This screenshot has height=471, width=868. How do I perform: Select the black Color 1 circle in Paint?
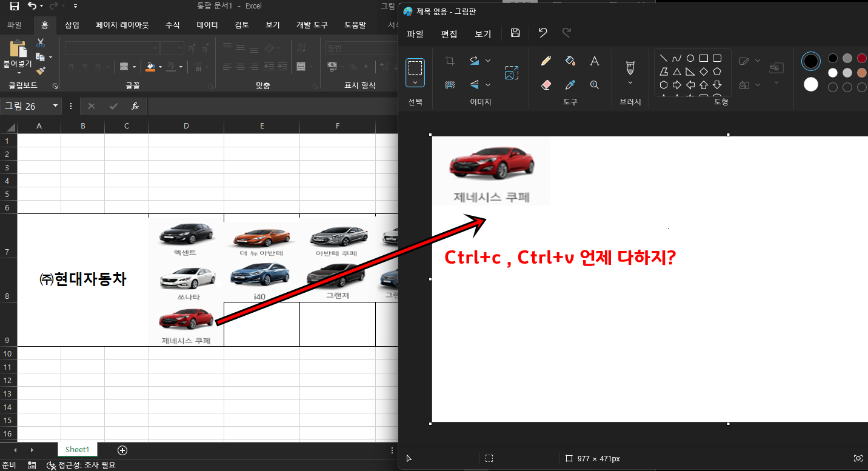[x=811, y=61]
